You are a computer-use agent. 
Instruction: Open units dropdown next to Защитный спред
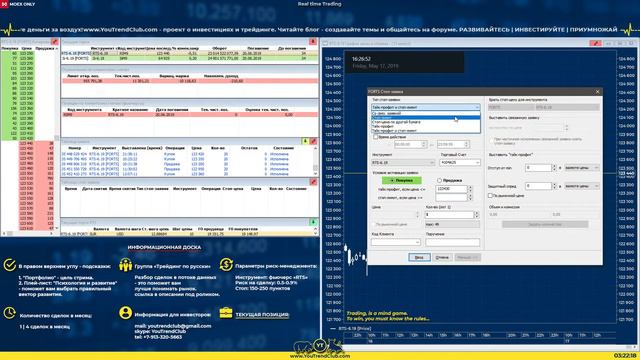[x=582, y=186]
